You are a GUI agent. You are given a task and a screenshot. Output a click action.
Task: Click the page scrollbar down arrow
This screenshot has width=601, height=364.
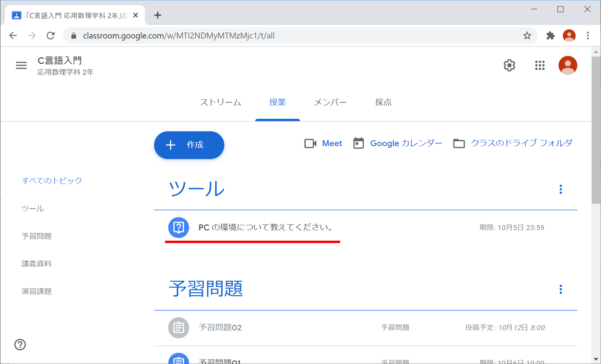click(x=596, y=359)
